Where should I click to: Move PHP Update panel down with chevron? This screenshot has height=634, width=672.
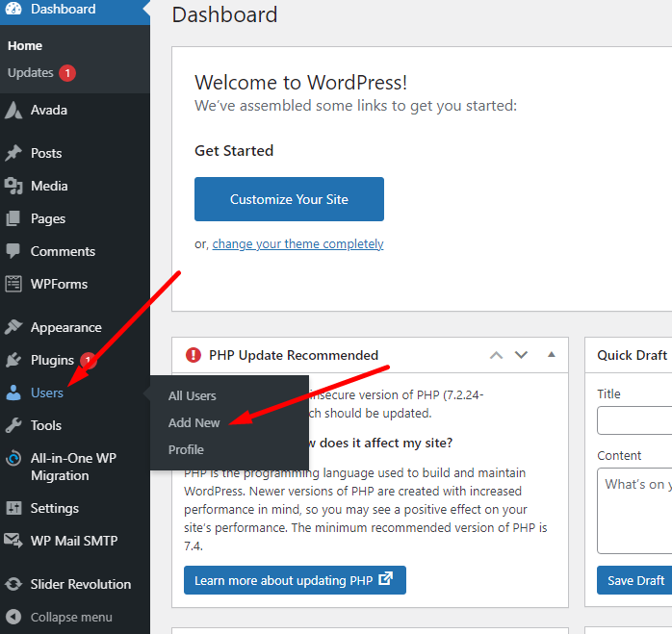click(521, 355)
